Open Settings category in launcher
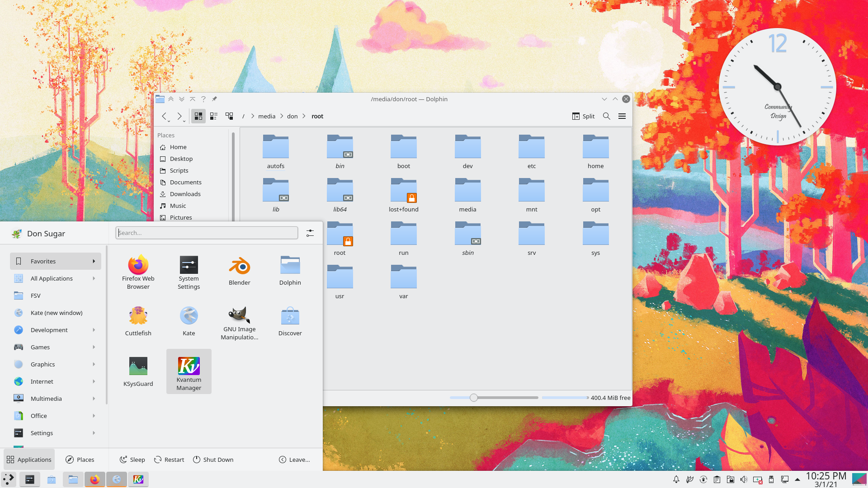Screen dimensions: 868x488 coord(56,433)
